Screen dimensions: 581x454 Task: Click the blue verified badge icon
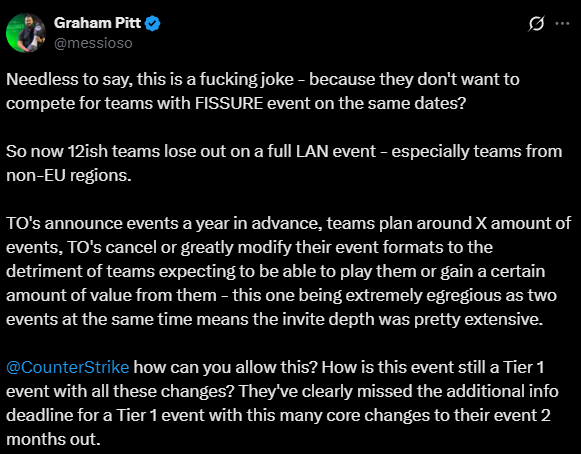click(152, 23)
